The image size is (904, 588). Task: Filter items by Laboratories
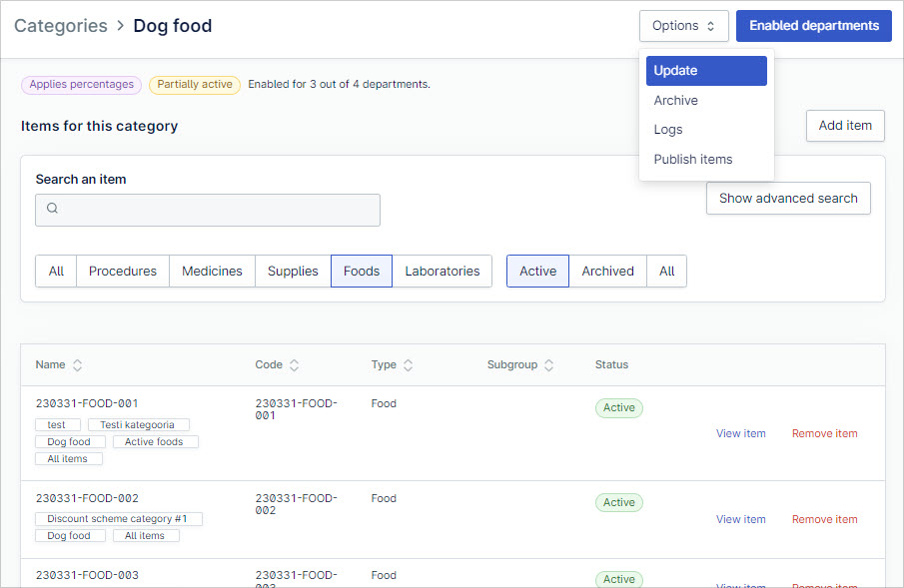tap(443, 271)
